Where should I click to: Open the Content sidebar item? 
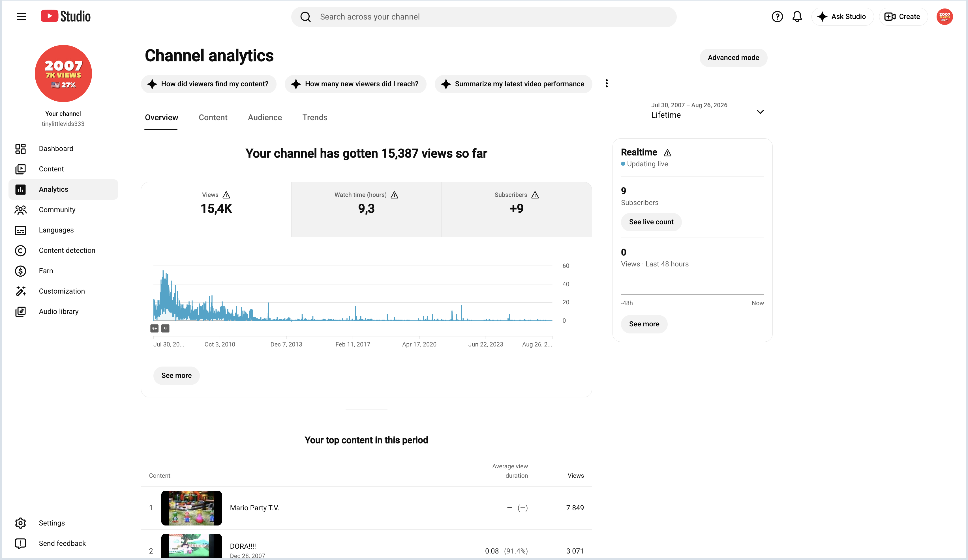point(63,169)
